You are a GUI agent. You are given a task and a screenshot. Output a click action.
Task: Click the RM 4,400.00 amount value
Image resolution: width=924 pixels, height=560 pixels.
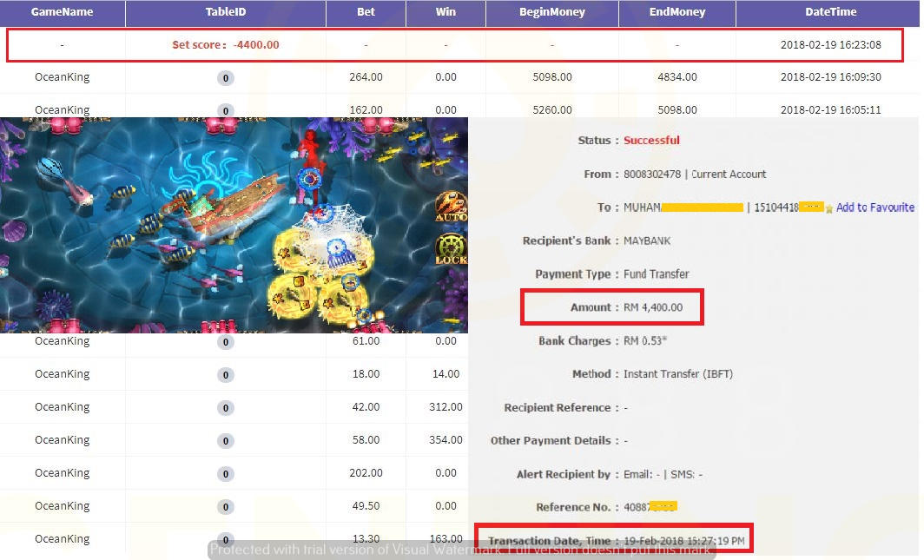[653, 307]
